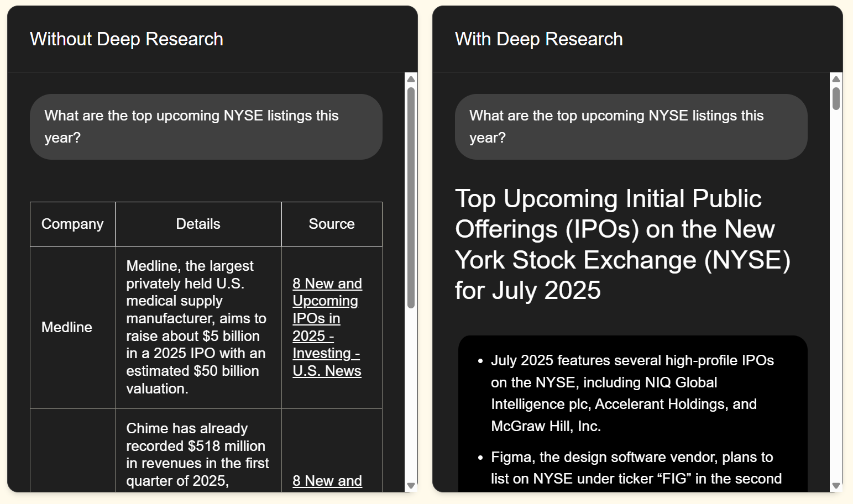Click the bullet about NIQ Global Intelligence plc
The width and height of the screenshot is (853, 504).
pos(632,393)
